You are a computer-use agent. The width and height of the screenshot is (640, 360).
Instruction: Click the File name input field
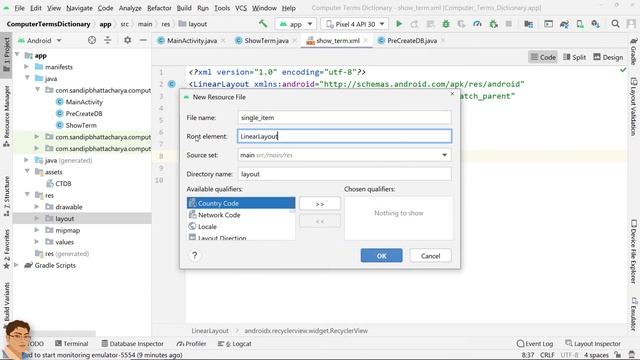[344, 118]
